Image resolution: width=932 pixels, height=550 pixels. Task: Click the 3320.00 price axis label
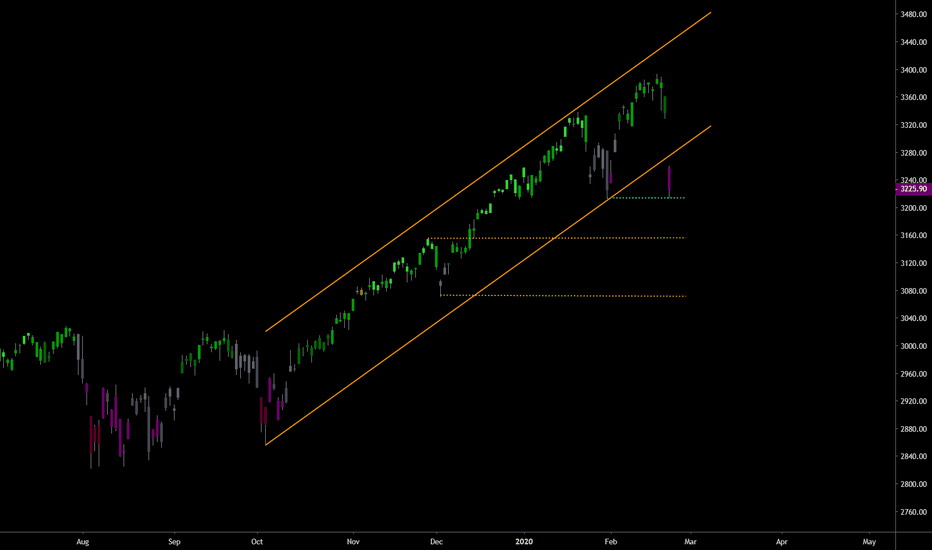pyautogui.click(x=914, y=125)
